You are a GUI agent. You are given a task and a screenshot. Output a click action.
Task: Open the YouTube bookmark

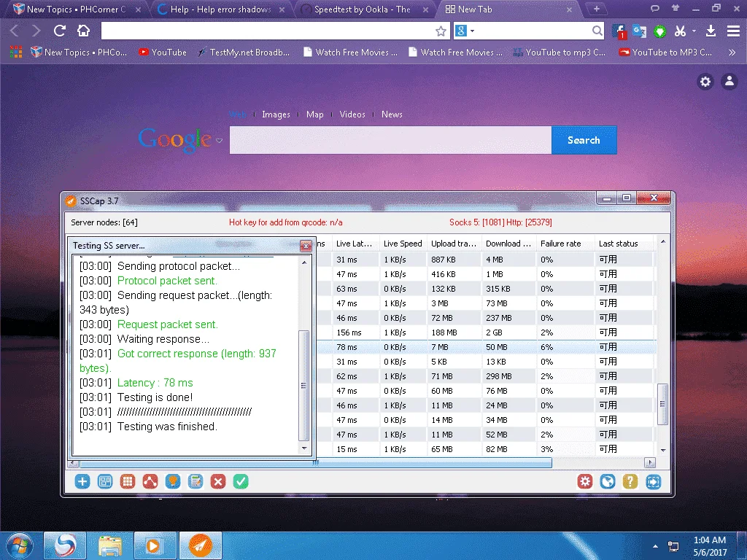click(163, 52)
